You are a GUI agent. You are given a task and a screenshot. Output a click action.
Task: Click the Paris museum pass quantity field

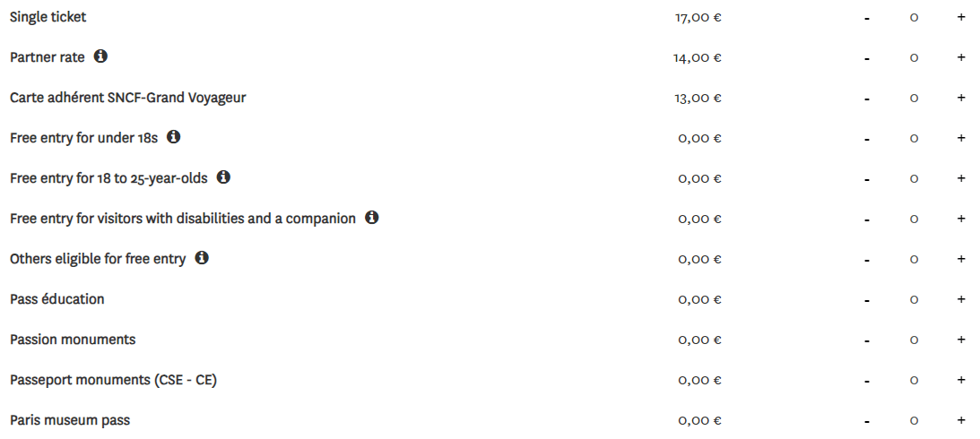coord(914,421)
